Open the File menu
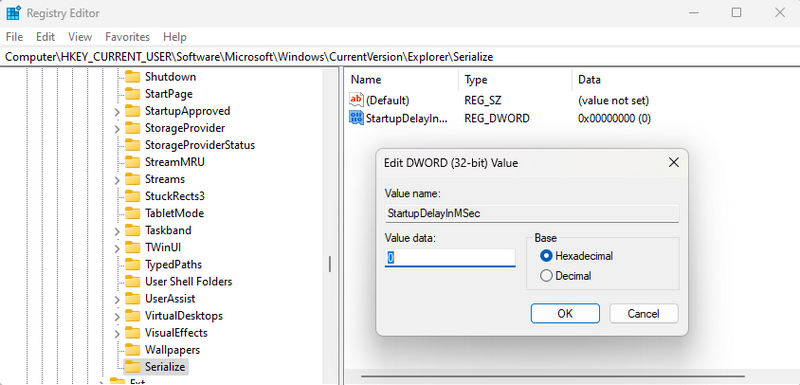Image resolution: width=800 pixels, height=385 pixels. point(14,37)
